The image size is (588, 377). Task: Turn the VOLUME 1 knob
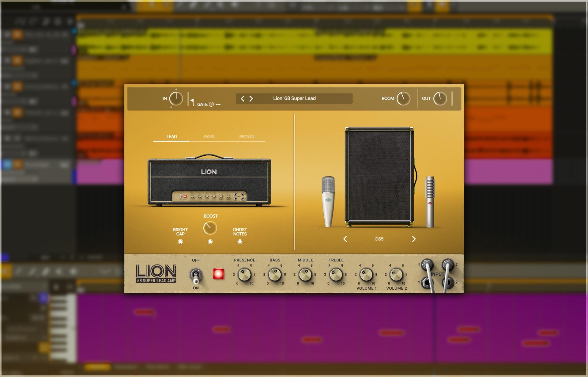(366, 275)
